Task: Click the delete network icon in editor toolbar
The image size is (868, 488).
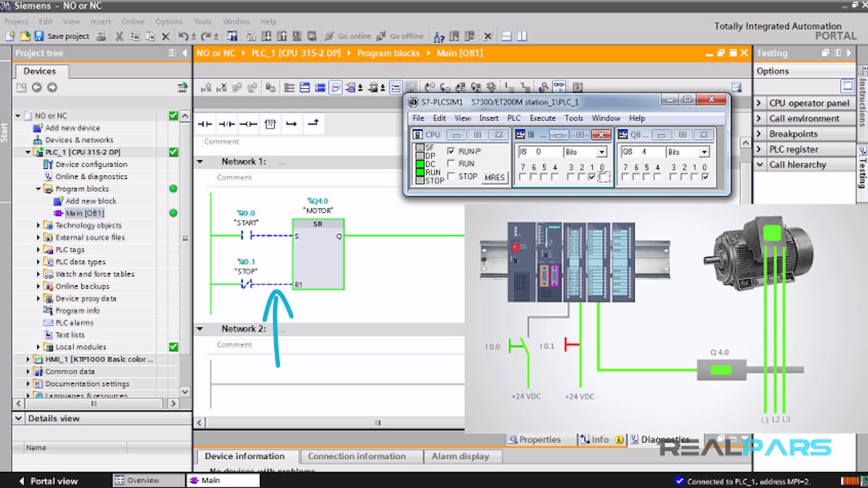Action: [222, 87]
